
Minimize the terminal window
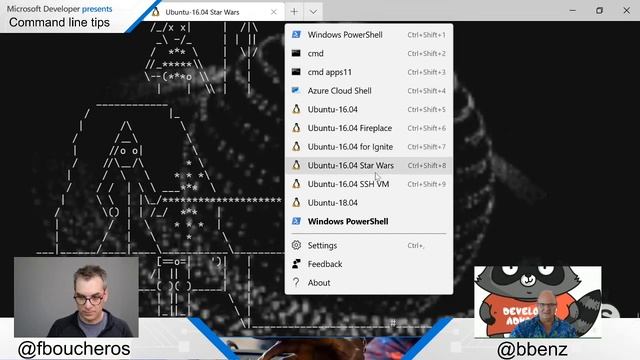pyautogui.click(x=573, y=11)
